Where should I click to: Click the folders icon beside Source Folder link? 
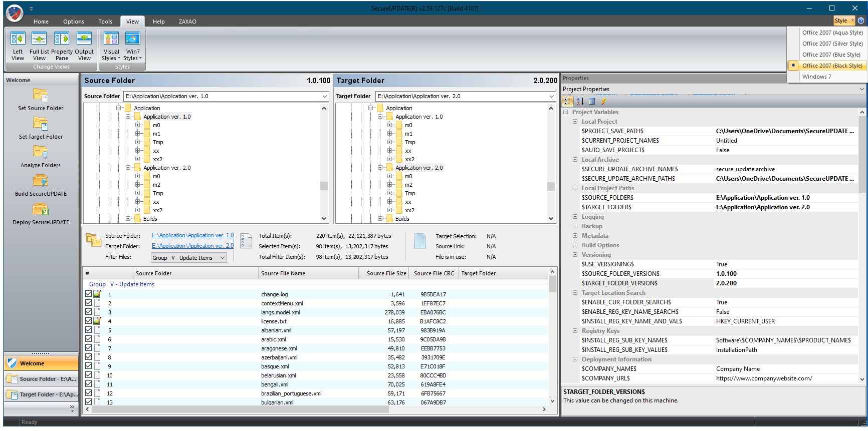click(x=94, y=240)
